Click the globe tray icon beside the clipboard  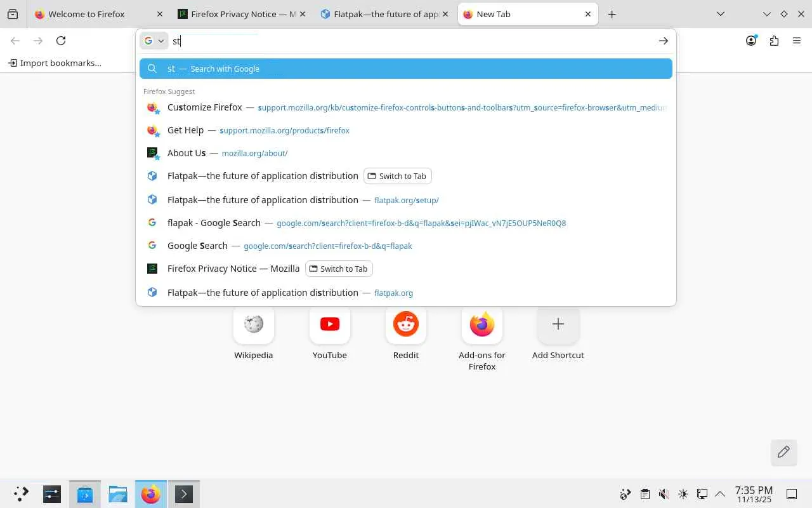[x=625, y=494]
